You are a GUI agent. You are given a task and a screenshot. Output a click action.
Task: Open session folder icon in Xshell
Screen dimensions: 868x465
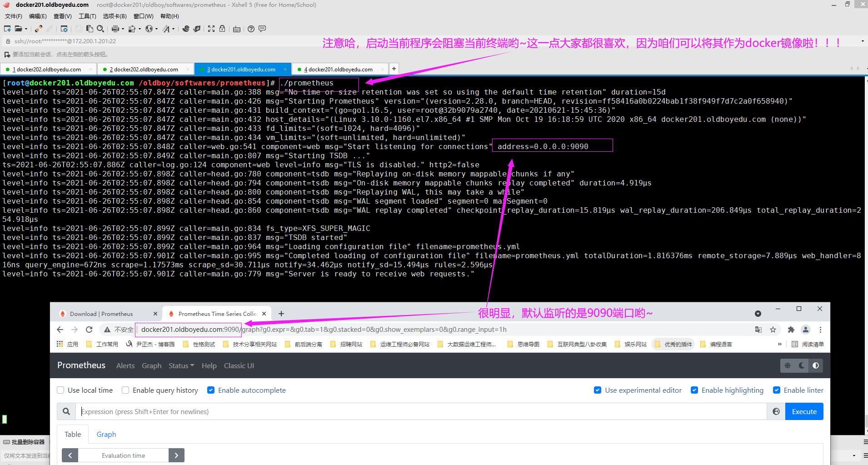pyautogui.click(x=18, y=29)
